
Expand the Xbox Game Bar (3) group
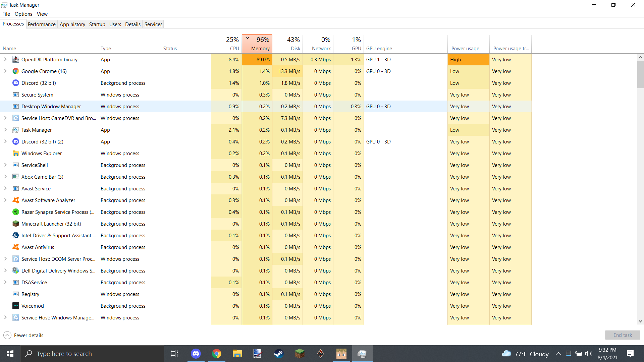5,177
